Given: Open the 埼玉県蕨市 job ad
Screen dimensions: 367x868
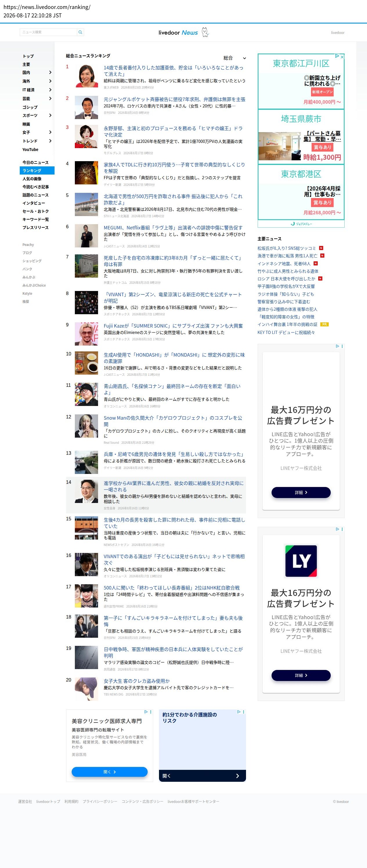Looking at the screenshot, I should (x=301, y=137).
